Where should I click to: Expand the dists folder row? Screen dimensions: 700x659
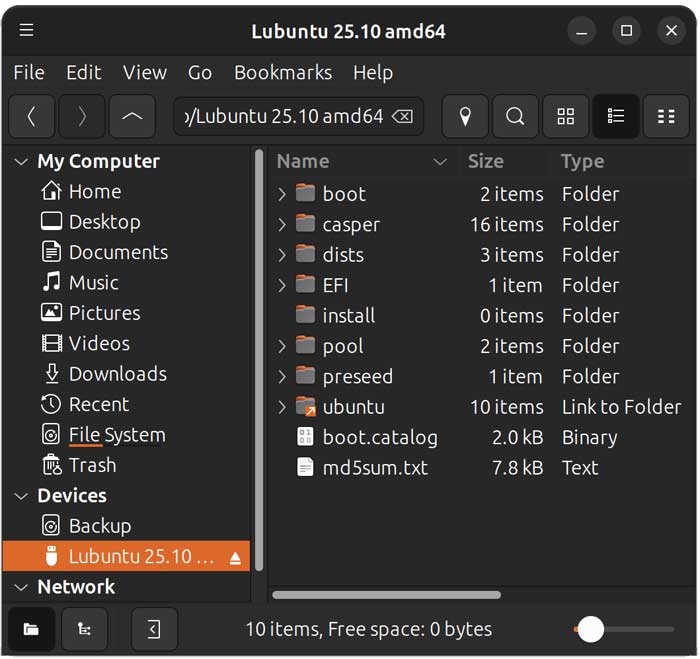(x=281, y=255)
